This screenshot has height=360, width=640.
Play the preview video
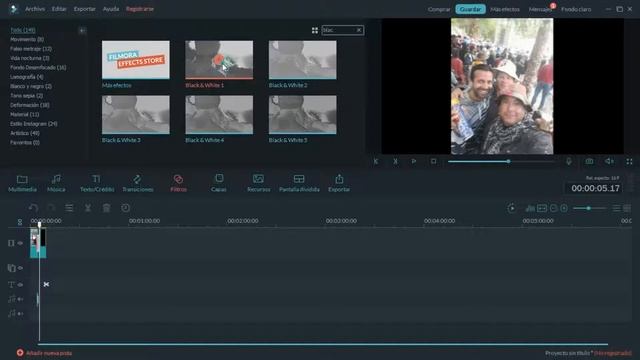click(414, 162)
